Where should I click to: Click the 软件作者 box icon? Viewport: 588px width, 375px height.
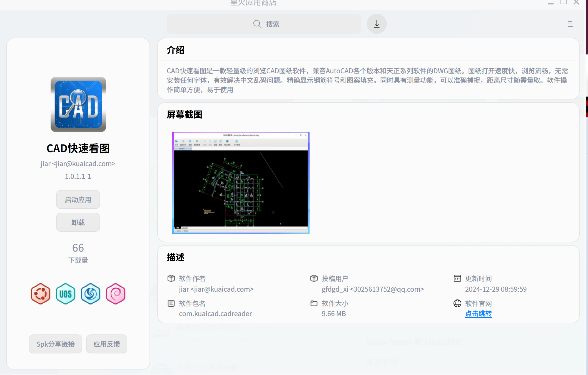coord(171,278)
